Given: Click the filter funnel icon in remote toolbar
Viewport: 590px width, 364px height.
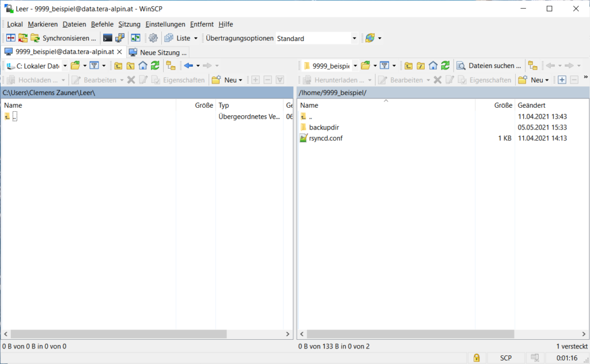Looking at the screenshot, I should 384,66.
